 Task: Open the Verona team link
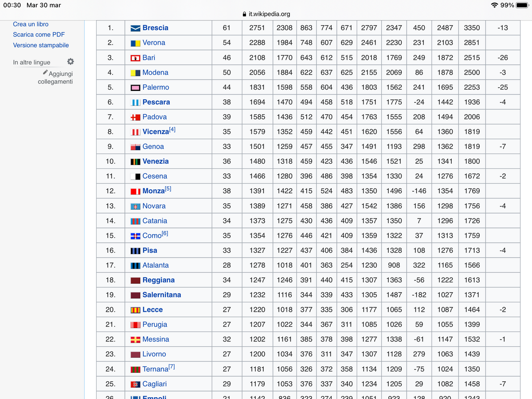coord(154,43)
